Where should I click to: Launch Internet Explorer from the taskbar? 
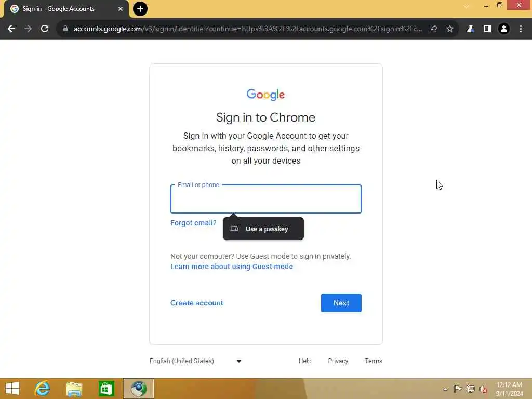43,389
